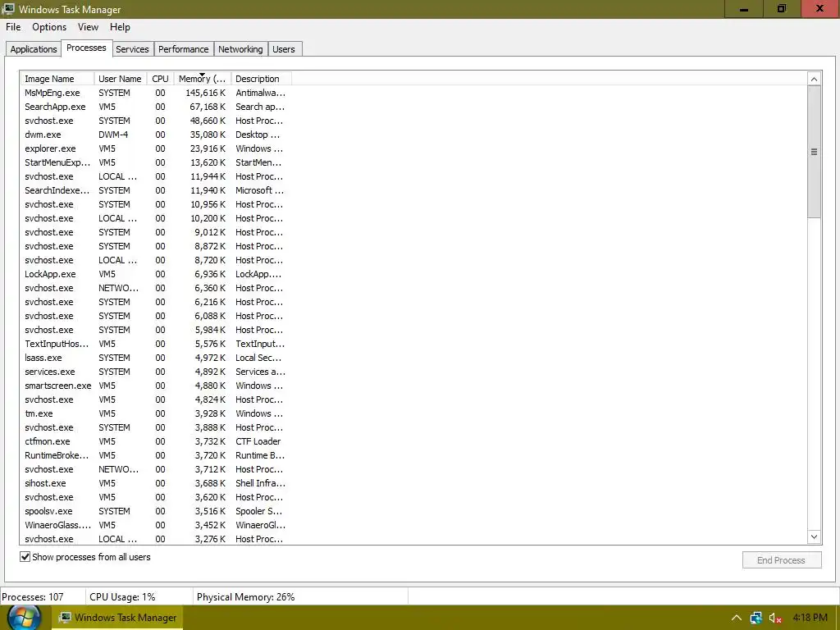Open the View menu

[88, 27]
